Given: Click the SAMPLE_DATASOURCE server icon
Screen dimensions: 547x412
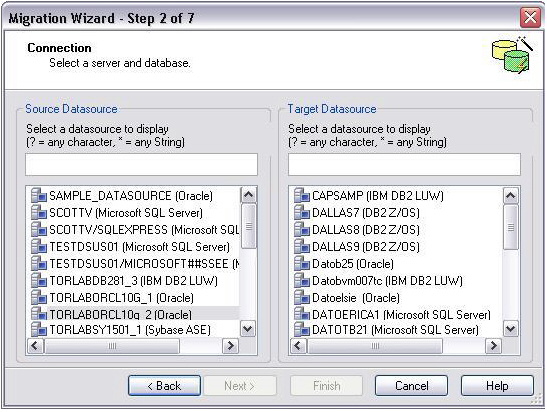Looking at the screenshot, I should coord(39,195).
